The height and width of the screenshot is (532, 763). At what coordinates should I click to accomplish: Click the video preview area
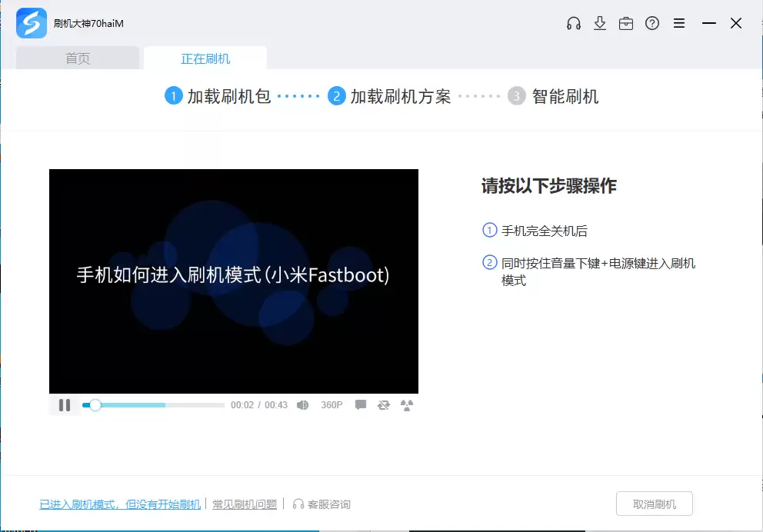coord(233,281)
